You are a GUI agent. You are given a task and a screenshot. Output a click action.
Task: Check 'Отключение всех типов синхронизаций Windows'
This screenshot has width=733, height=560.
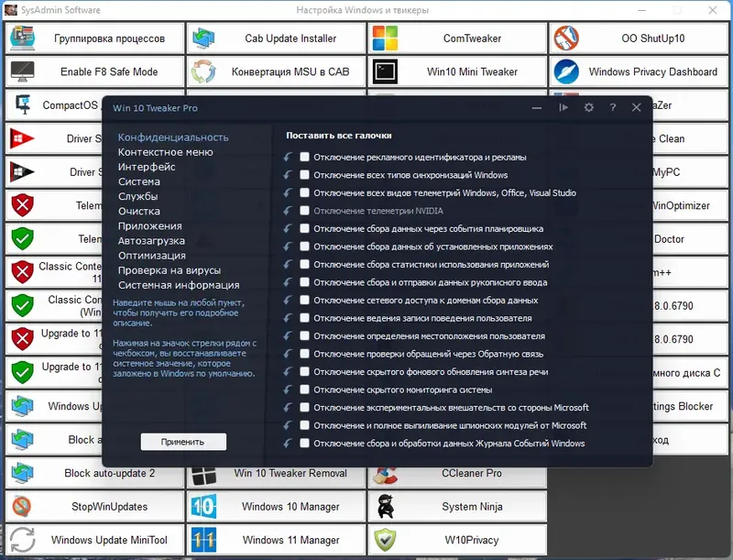306,174
